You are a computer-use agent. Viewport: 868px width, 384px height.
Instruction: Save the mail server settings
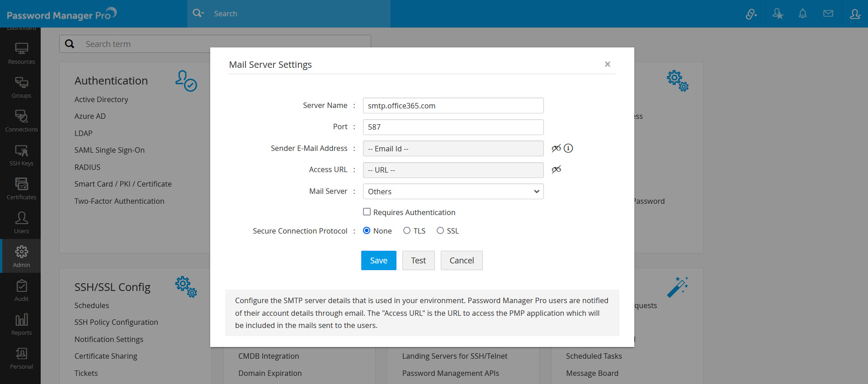(x=378, y=261)
